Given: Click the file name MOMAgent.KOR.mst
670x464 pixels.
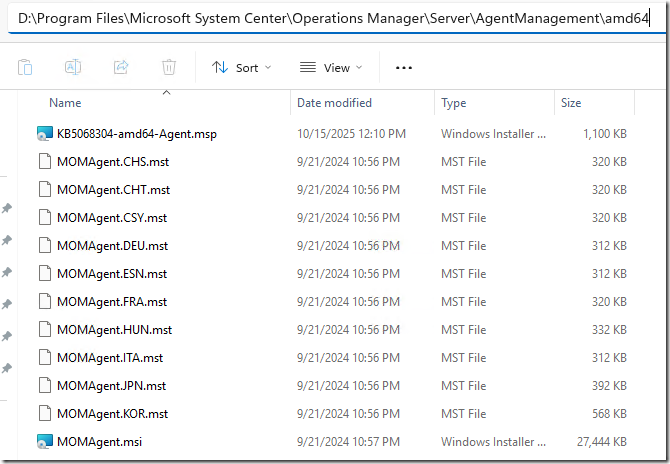Looking at the screenshot, I should (x=112, y=414).
